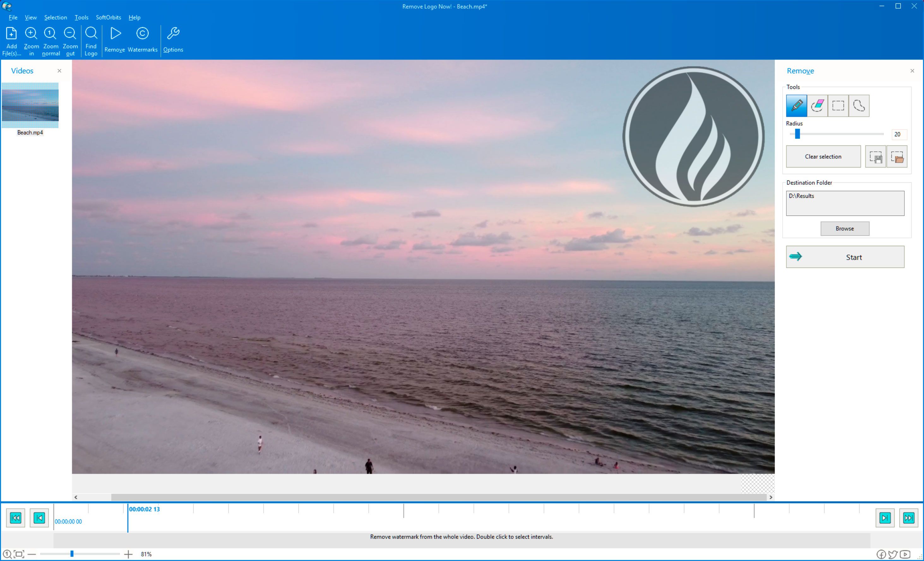Click the File menu in menu bar
This screenshot has height=561, width=924.
[x=13, y=18]
